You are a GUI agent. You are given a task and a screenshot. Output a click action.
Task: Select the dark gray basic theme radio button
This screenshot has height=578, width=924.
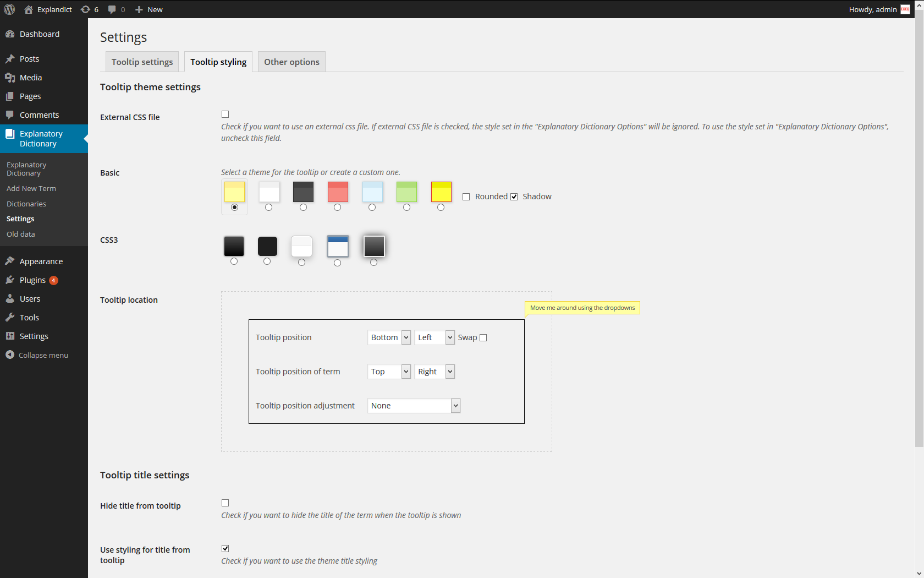point(303,208)
